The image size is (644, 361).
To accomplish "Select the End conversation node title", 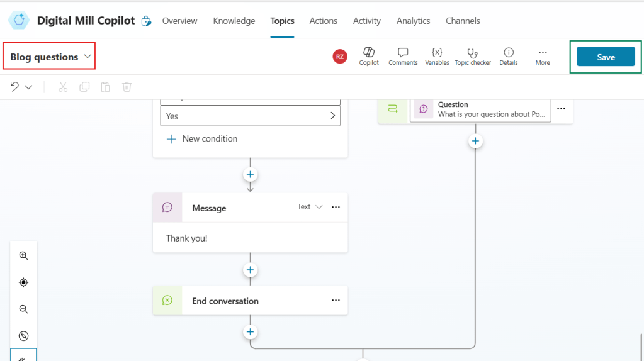I will 225,301.
